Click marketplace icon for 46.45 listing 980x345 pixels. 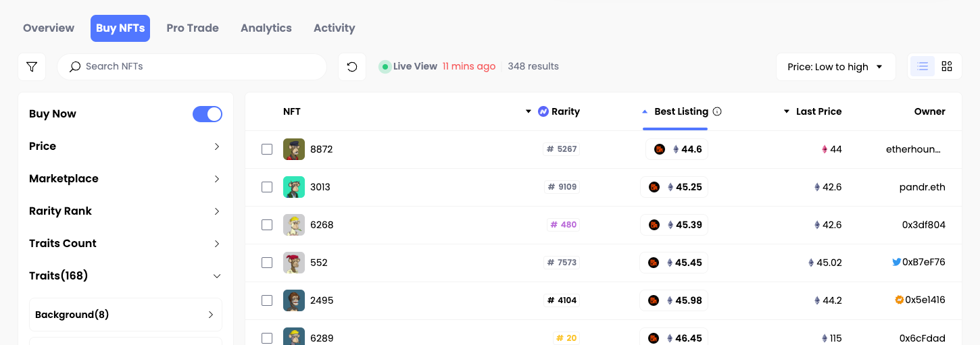pyautogui.click(x=654, y=338)
